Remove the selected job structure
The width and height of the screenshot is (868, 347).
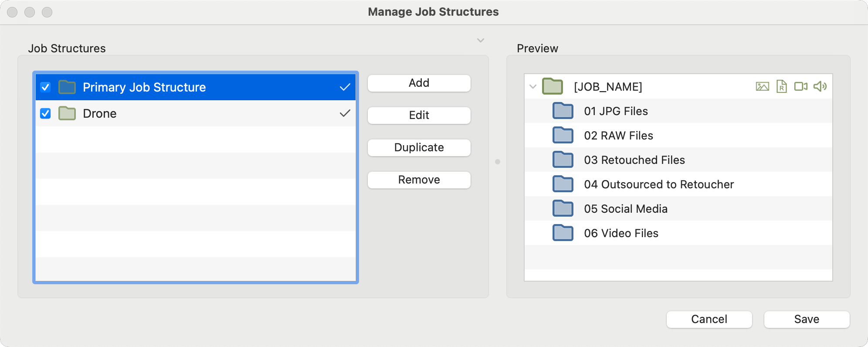pos(419,180)
